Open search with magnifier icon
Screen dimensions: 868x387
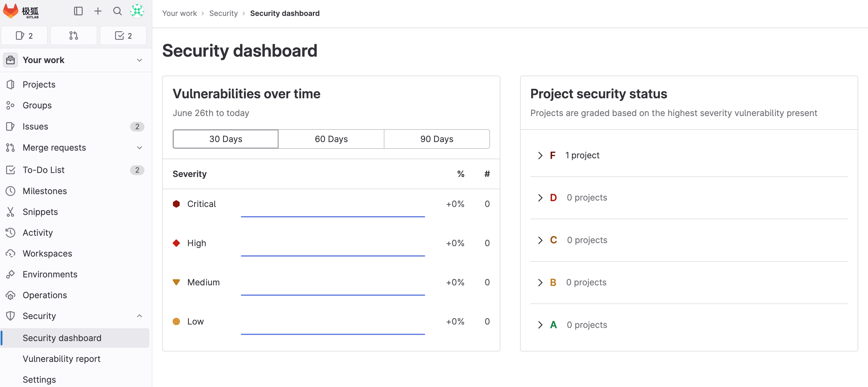click(x=117, y=11)
